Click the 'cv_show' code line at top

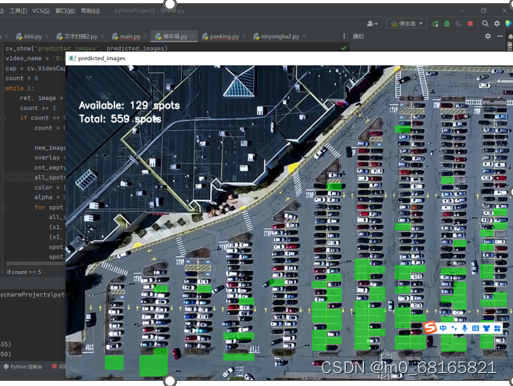point(87,48)
